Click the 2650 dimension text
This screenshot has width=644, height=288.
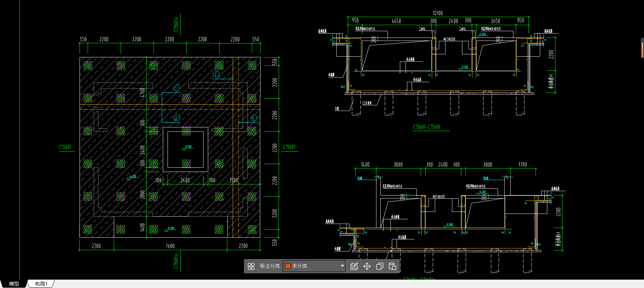pos(495,21)
